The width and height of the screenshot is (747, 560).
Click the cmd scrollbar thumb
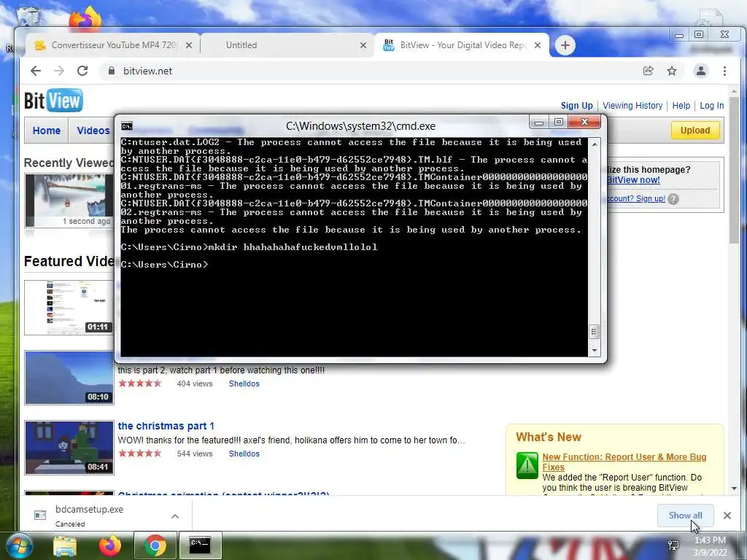click(594, 332)
